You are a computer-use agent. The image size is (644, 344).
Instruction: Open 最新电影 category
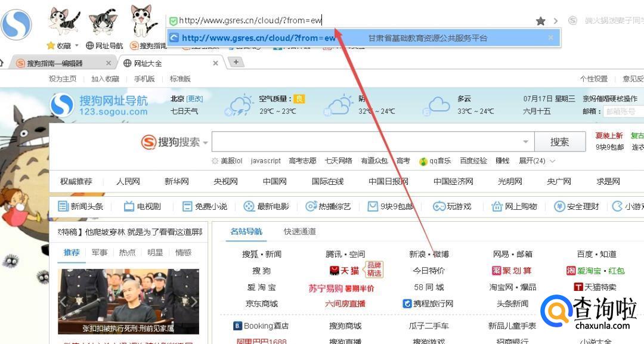pos(267,206)
